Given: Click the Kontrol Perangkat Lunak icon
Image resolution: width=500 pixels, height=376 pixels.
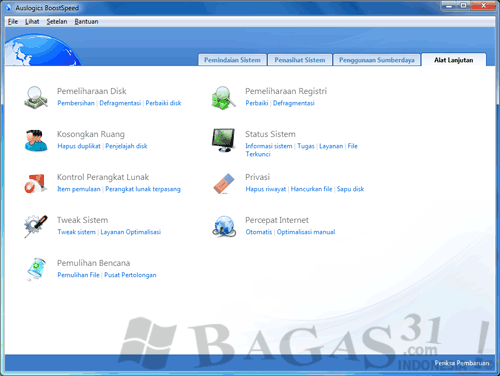Looking at the screenshot, I should point(35,183).
